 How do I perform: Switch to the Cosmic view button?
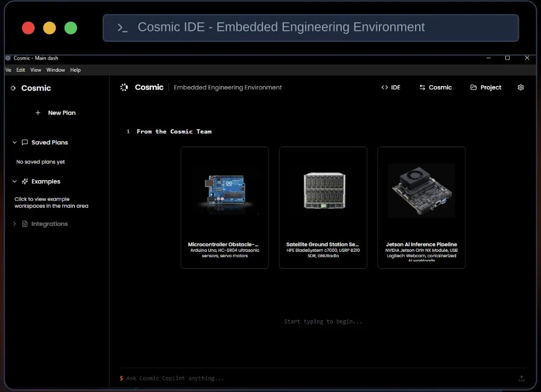tap(435, 88)
